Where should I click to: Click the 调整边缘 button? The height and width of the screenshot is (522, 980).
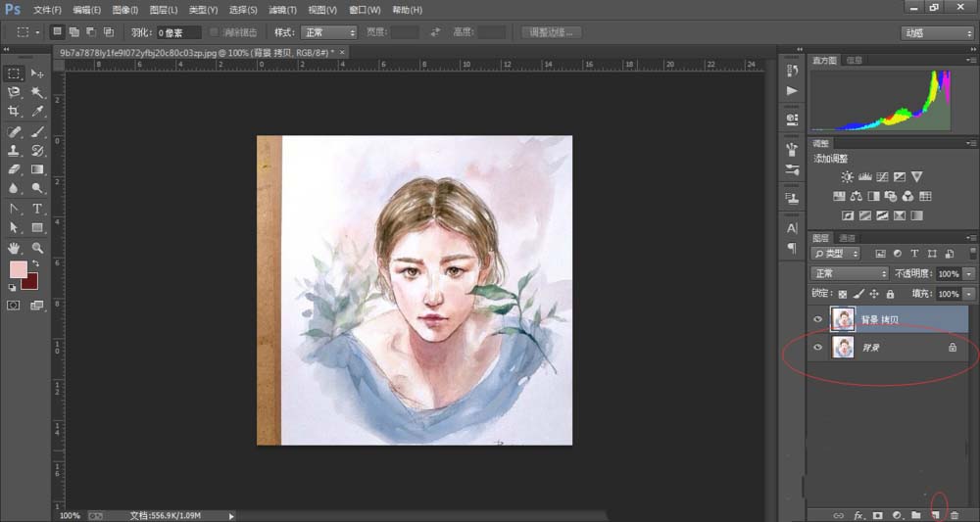tap(552, 32)
